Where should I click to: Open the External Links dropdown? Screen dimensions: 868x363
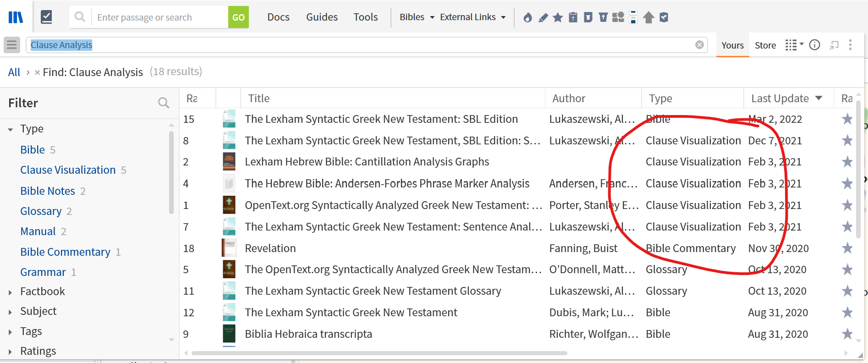click(473, 17)
